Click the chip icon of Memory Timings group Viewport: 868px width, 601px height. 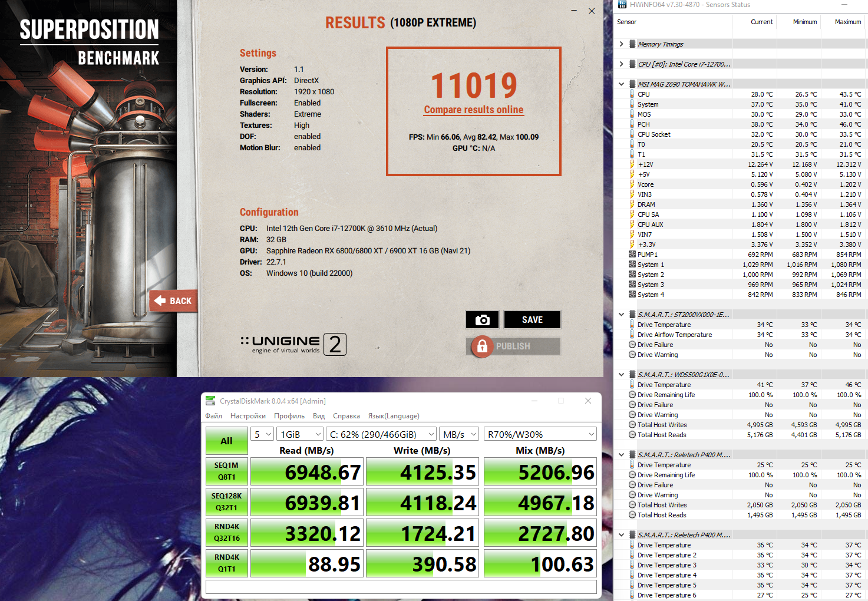coord(632,44)
